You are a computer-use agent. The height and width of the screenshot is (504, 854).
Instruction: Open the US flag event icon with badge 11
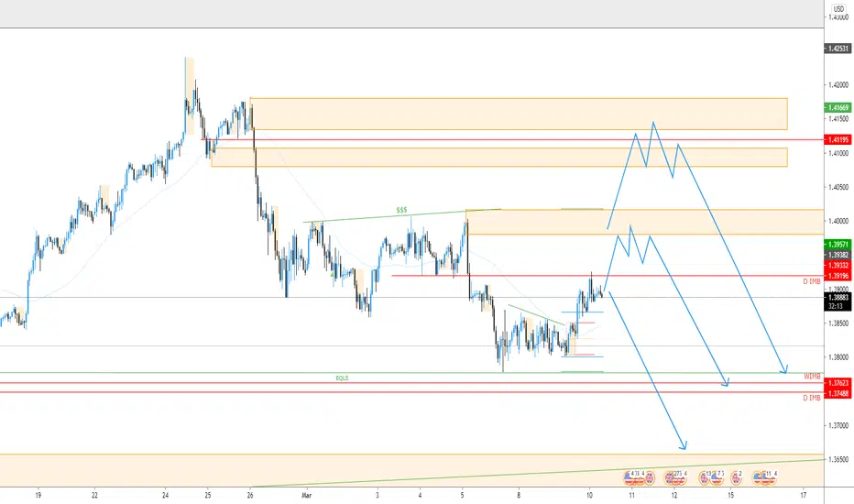coord(766,477)
